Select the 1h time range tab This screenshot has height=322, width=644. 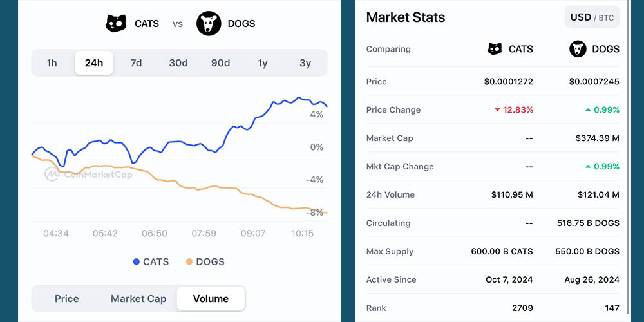click(52, 63)
